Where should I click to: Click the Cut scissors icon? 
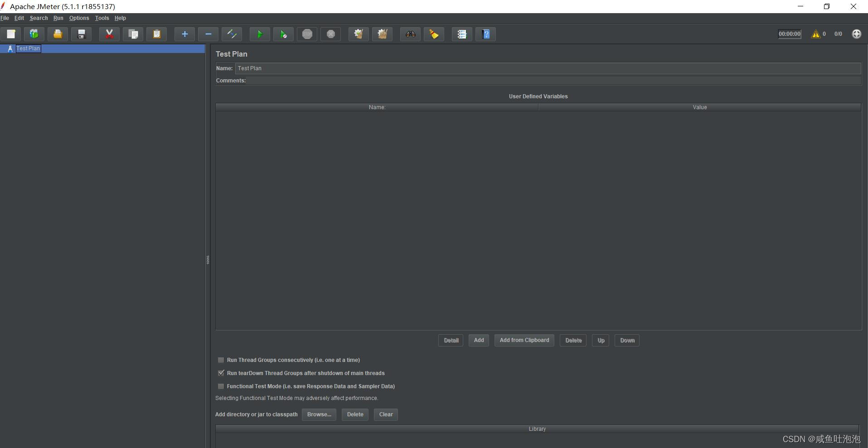click(109, 34)
